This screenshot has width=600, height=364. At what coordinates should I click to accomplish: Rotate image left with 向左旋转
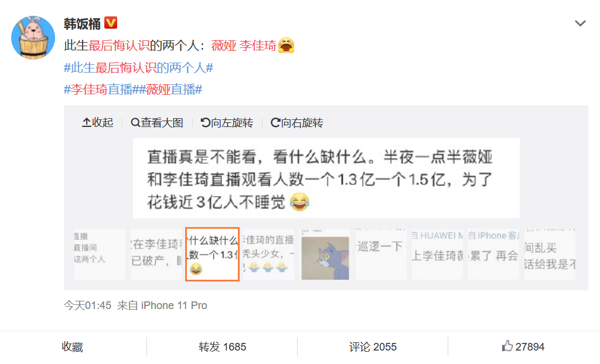tap(227, 123)
